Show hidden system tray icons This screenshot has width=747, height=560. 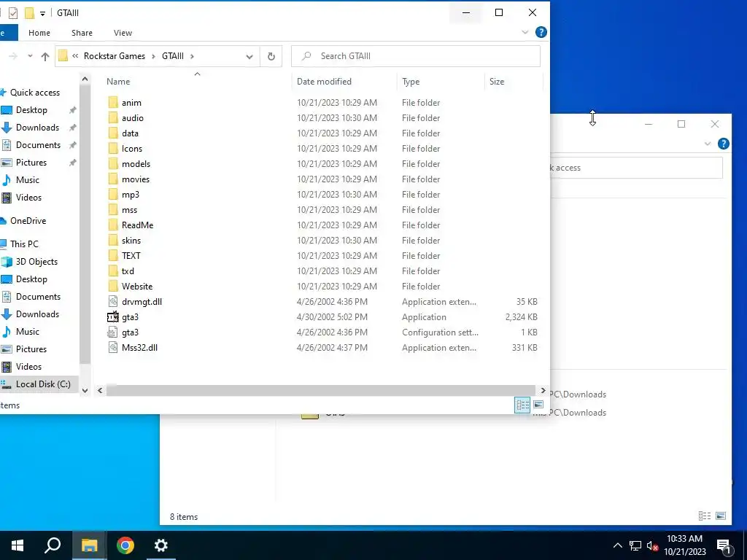click(x=617, y=545)
